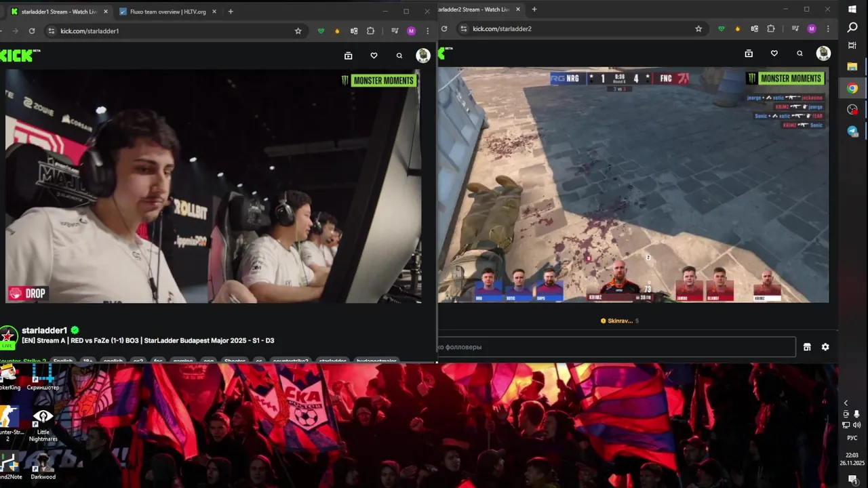Open the green shield extension in right window
The height and width of the screenshot is (488, 868).
coord(722,28)
